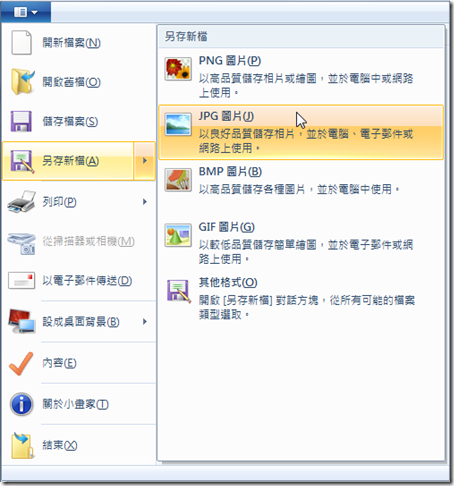Select 其他格式(O) to open save dialog
Image resolution: width=454 pixels, height=486 pixels.
click(301, 298)
